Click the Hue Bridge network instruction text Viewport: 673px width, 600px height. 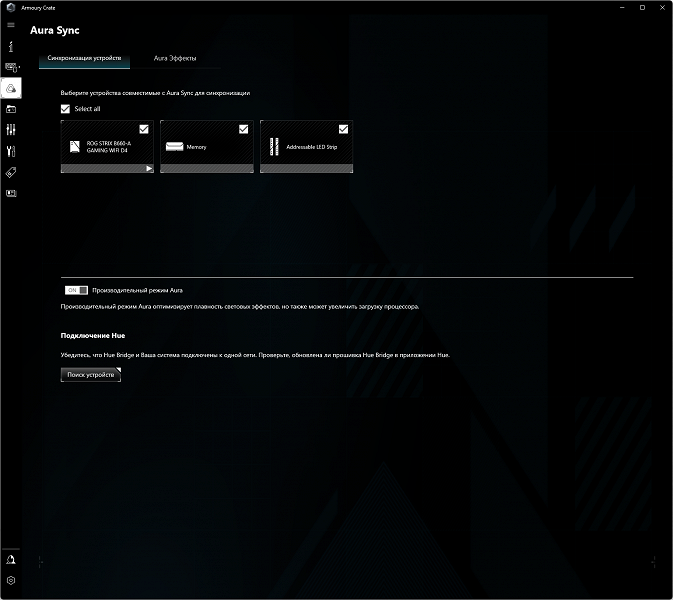[255, 355]
